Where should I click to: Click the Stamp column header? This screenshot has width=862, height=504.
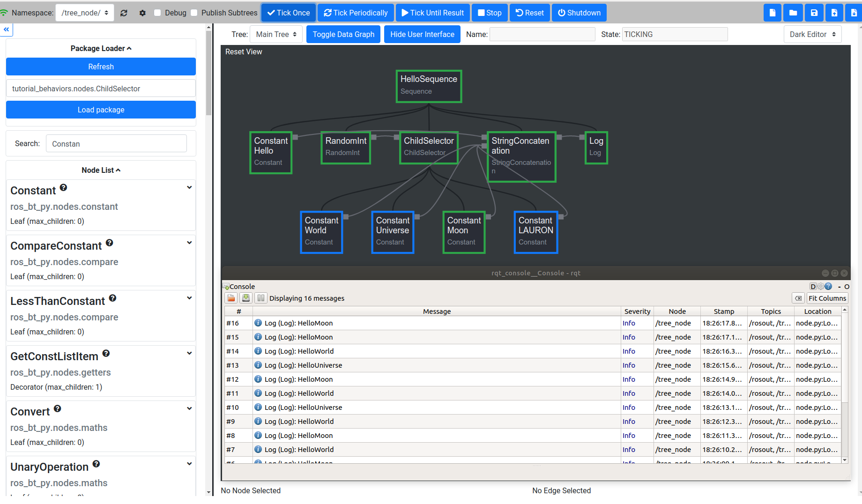(x=724, y=311)
